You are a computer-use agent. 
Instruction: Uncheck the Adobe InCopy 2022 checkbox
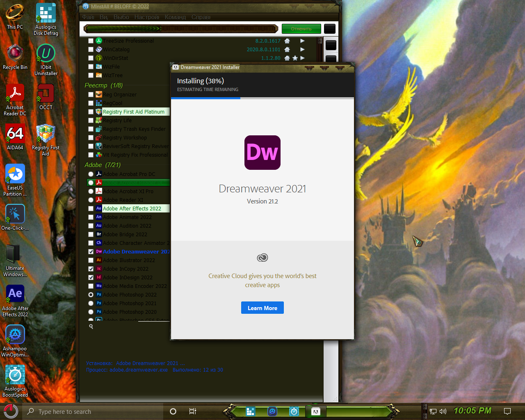[x=91, y=269]
